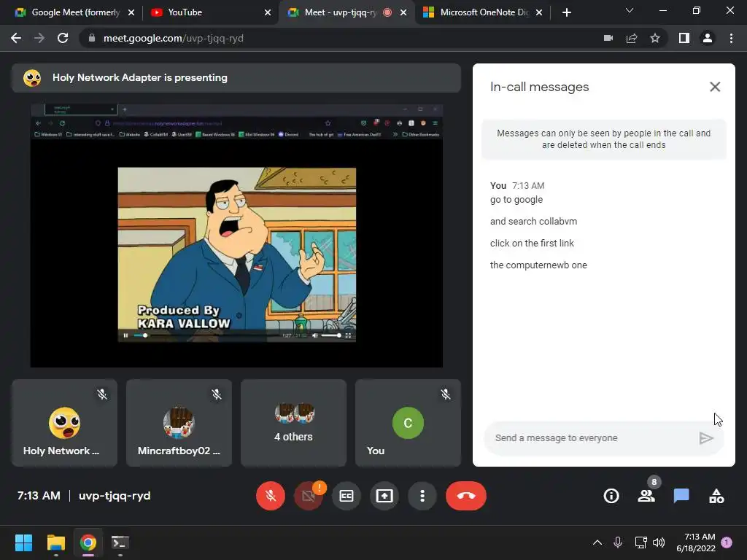
Task: Click message "and search collabvm"
Action: (x=533, y=222)
